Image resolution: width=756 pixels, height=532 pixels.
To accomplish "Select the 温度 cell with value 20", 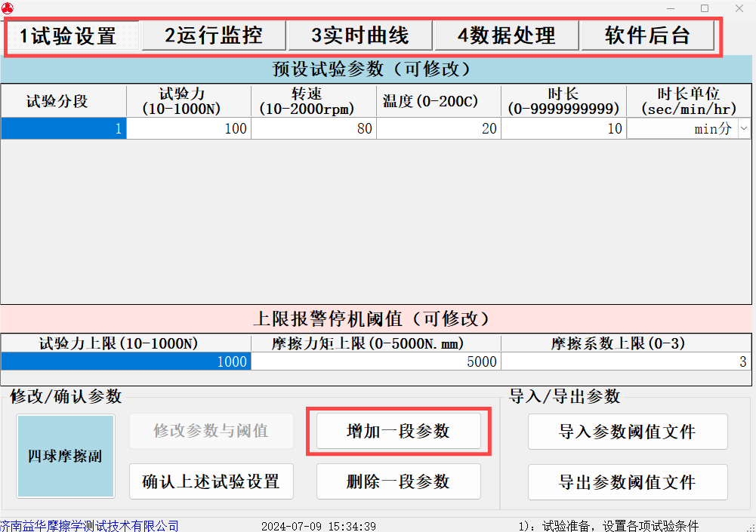I will tap(439, 129).
